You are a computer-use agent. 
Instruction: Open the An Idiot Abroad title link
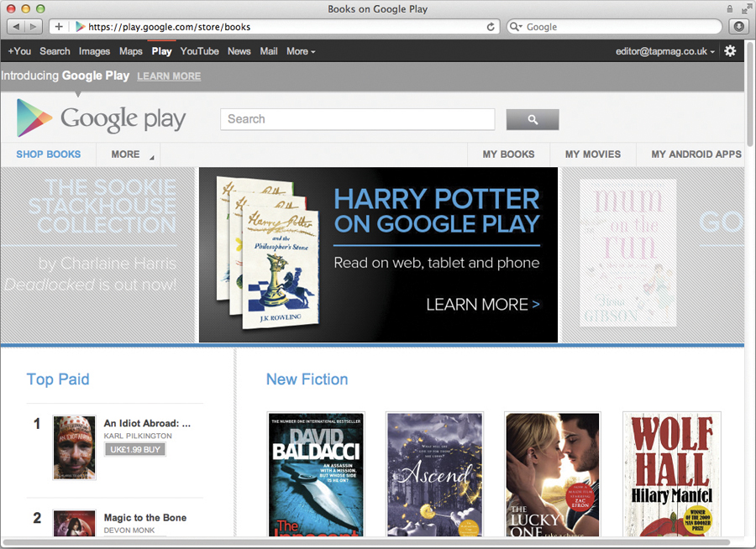148,423
